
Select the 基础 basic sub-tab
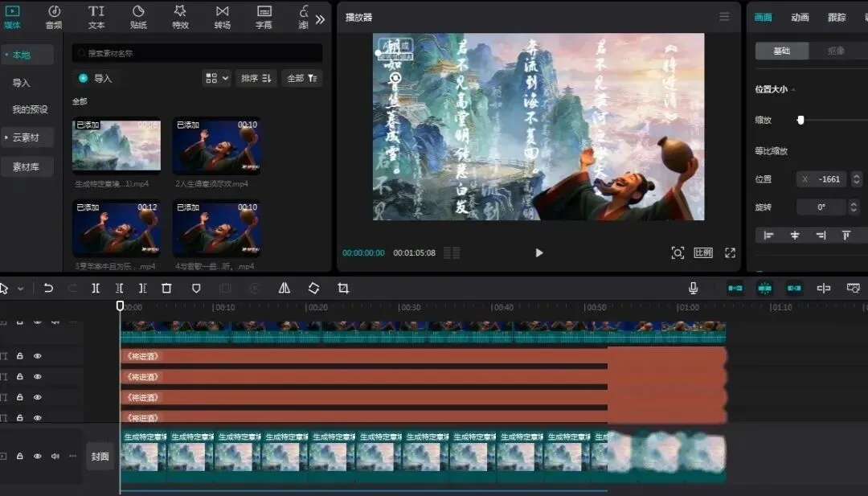[782, 51]
